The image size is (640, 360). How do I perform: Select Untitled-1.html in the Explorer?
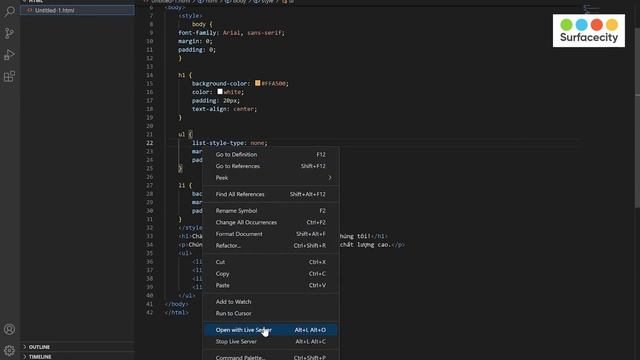78,10
